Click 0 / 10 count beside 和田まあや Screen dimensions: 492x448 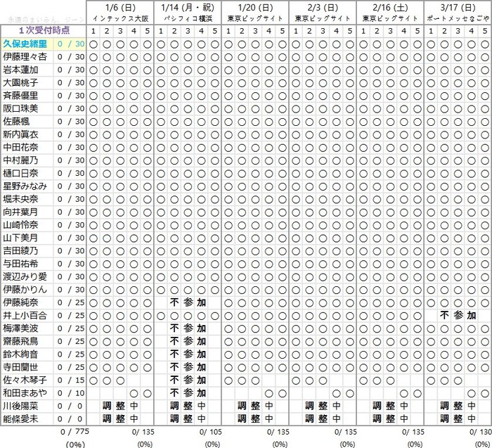point(71,393)
